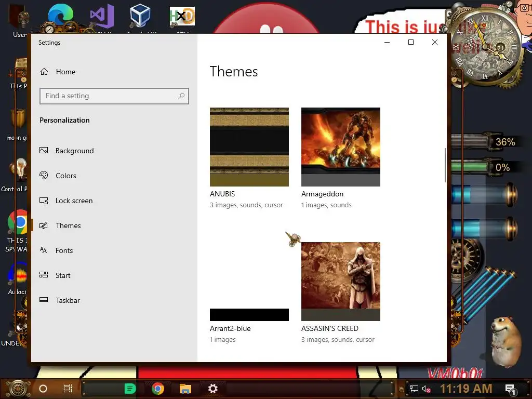
Task: Click the Armageddon theme name
Action: [x=322, y=194]
